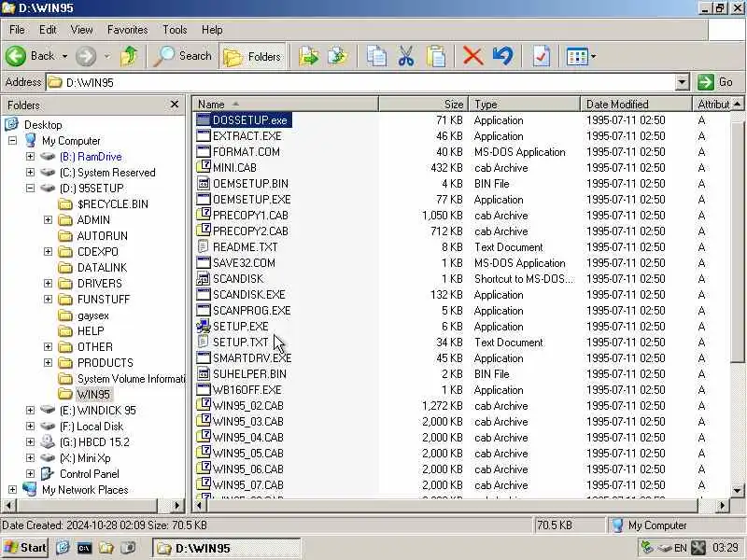This screenshot has width=747, height=560.
Task: Expand the (B:) RamDrive node
Action: pyautogui.click(x=30, y=156)
